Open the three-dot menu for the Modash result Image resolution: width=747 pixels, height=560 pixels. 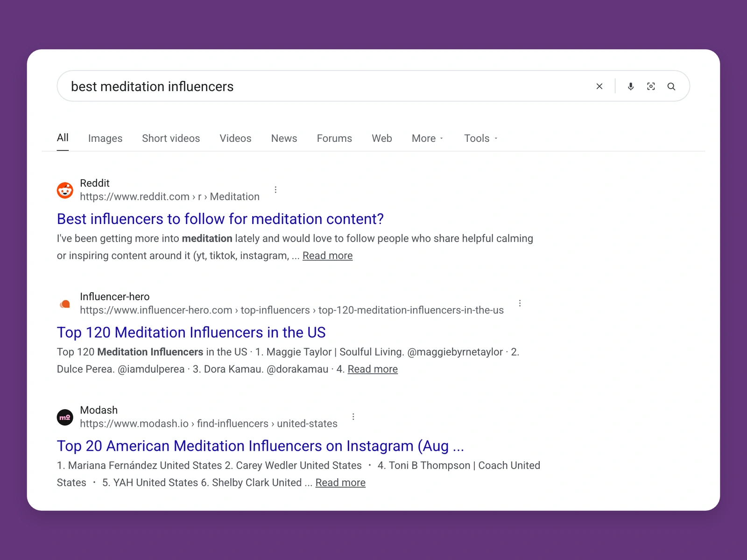point(353,417)
